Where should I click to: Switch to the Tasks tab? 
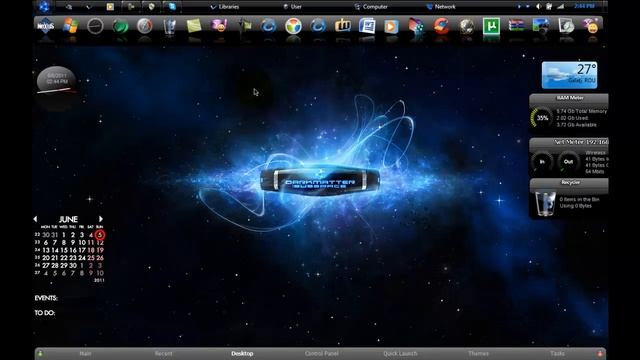(x=557, y=353)
